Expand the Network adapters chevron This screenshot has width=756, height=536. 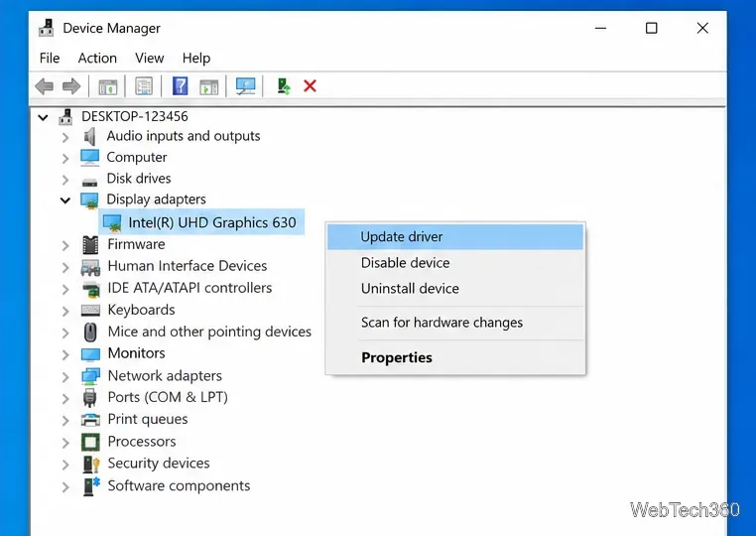(65, 377)
